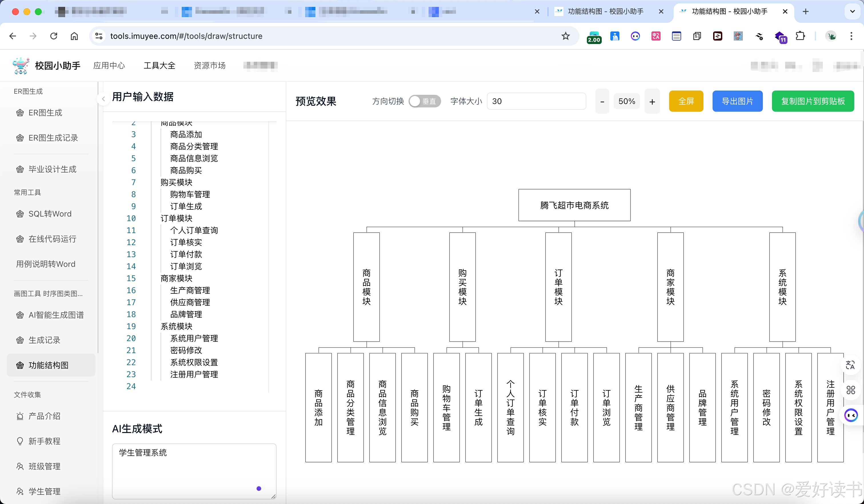Toggle the 方向切换 vertical switch
864x504 pixels.
(x=425, y=101)
